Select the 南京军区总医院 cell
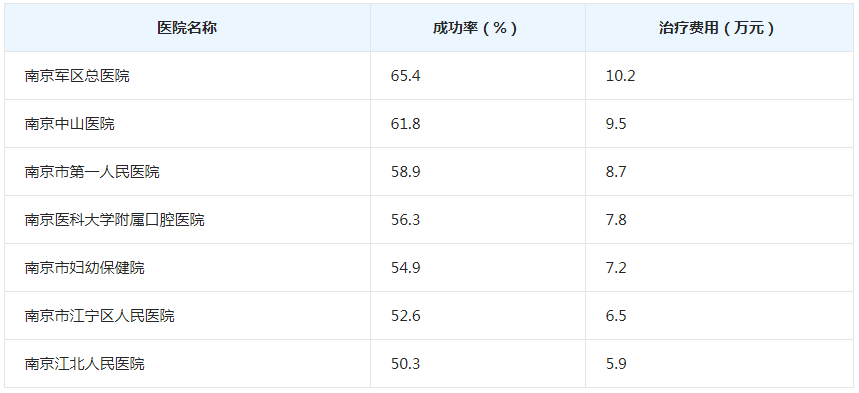 [x=187, y=76]
